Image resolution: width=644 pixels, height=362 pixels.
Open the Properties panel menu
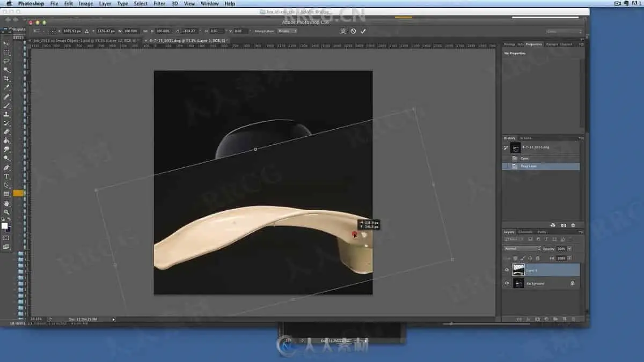click(x=581, y=44)
